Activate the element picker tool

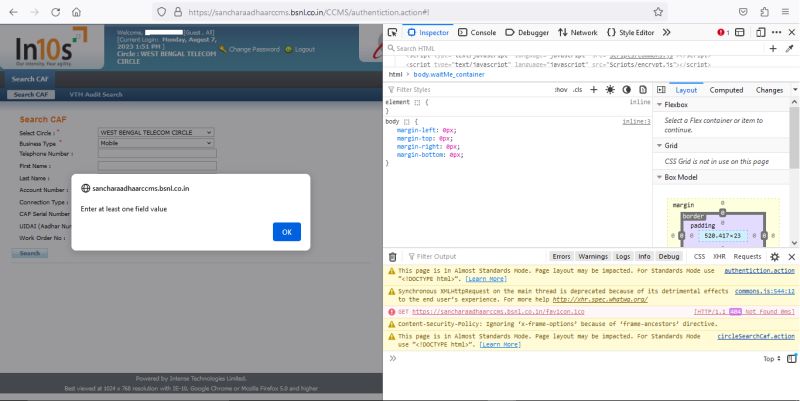click(392, 32)
